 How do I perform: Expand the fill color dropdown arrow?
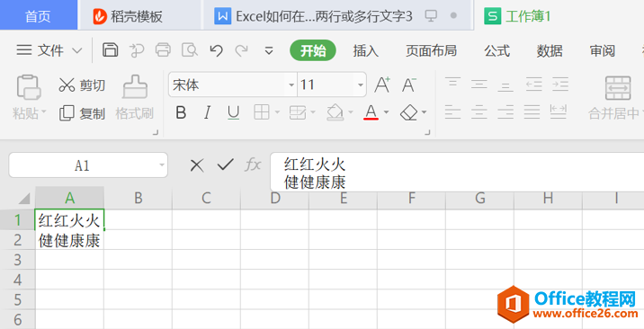point(351,112)
